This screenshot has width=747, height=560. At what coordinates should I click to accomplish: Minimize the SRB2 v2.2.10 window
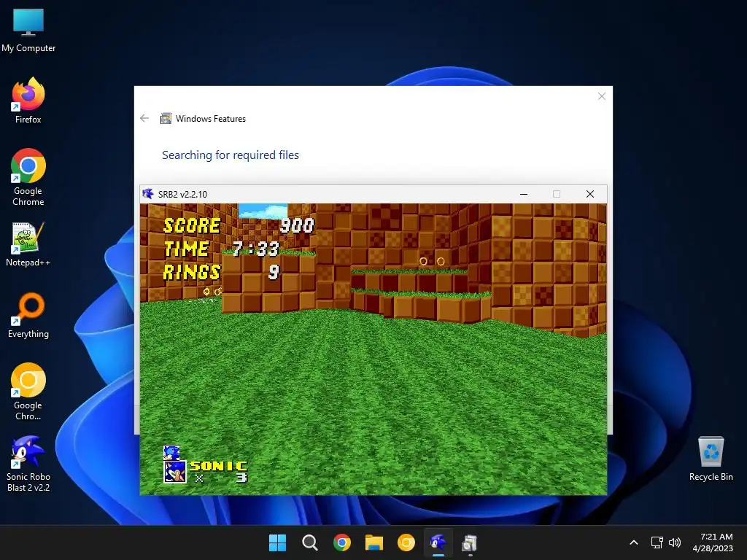pyautogui.click(x=524, y=194)
